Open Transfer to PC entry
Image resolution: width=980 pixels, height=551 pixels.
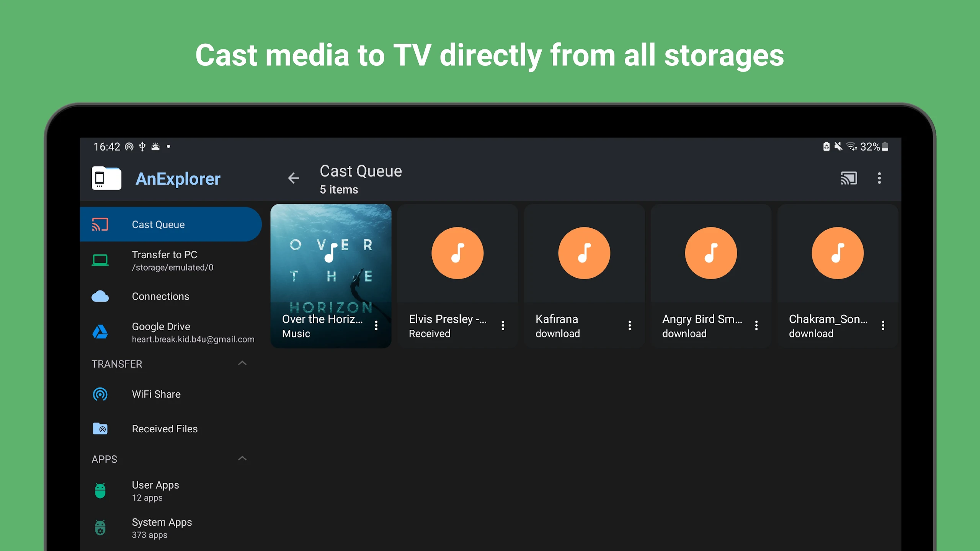point(171,261)
